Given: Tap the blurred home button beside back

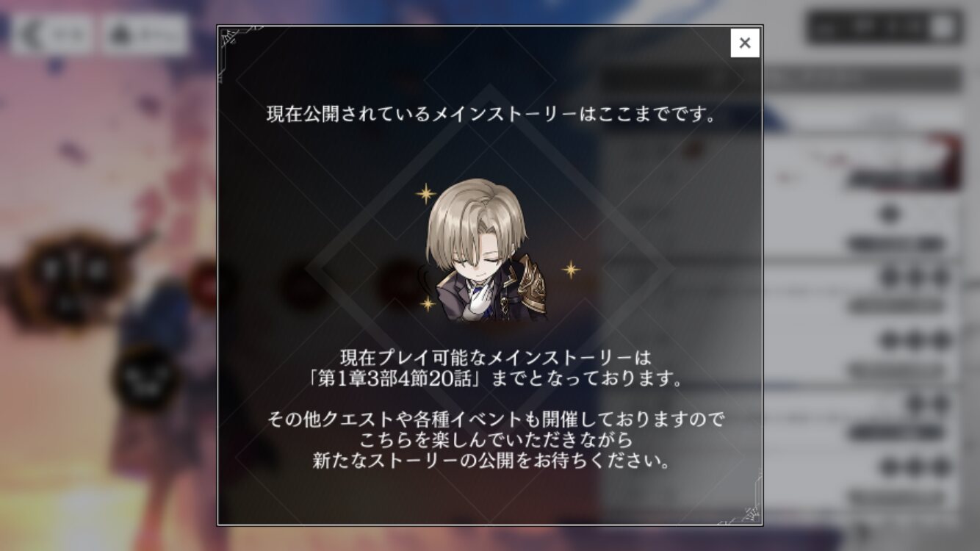Looking at the screenshot, I should (145, 35).
